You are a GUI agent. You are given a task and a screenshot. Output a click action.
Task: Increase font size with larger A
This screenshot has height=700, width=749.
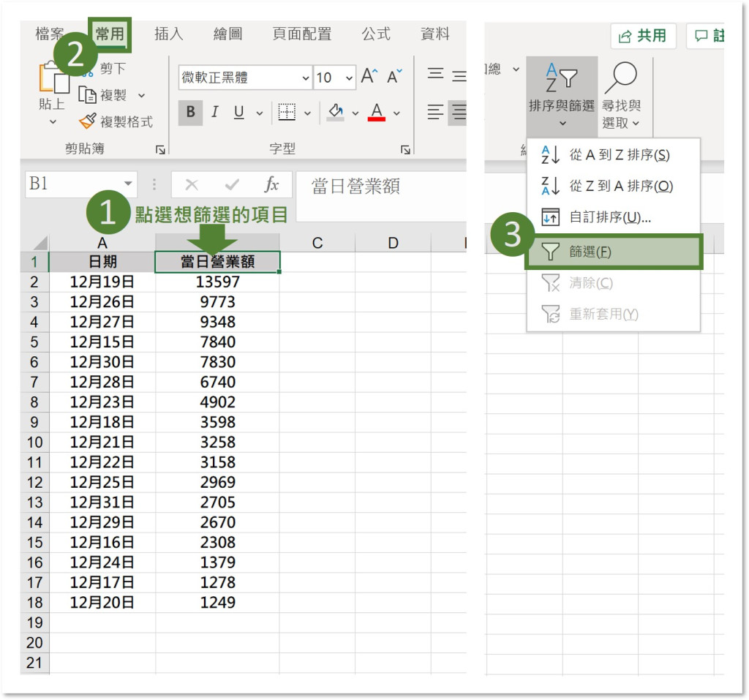[x=369, y=77]
